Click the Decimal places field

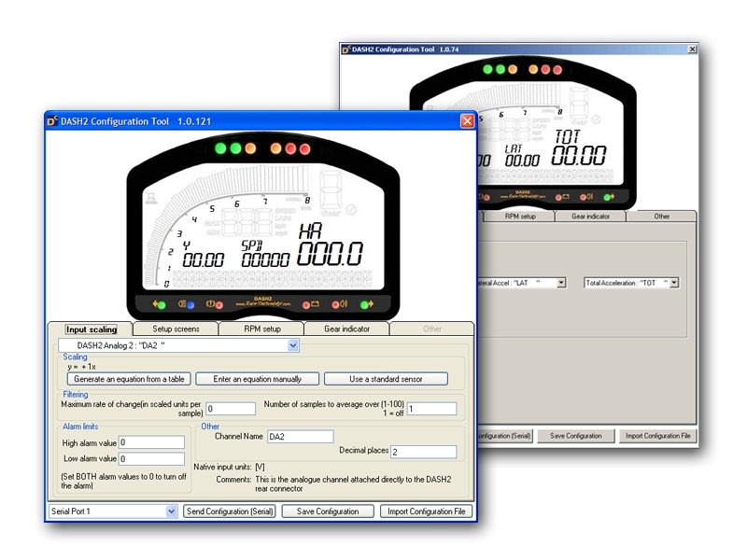[424, 452]
